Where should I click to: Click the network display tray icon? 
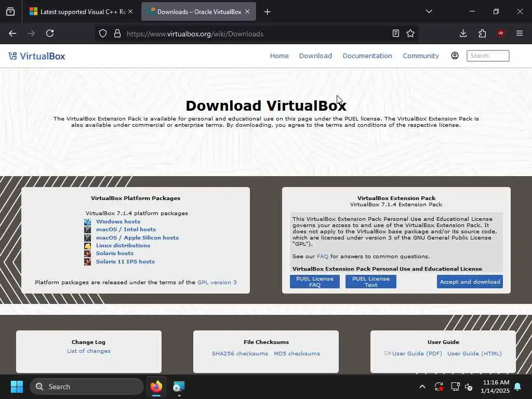[455, 387]
